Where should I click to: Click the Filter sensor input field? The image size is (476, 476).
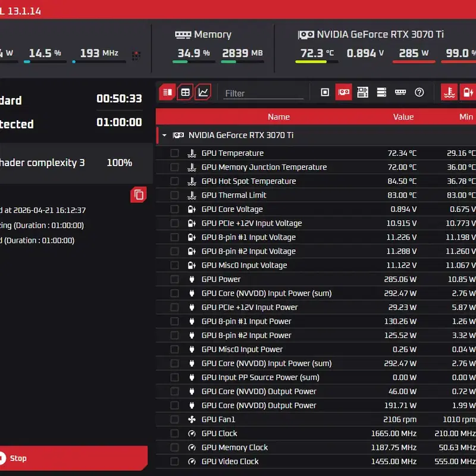tap(264, 93)
